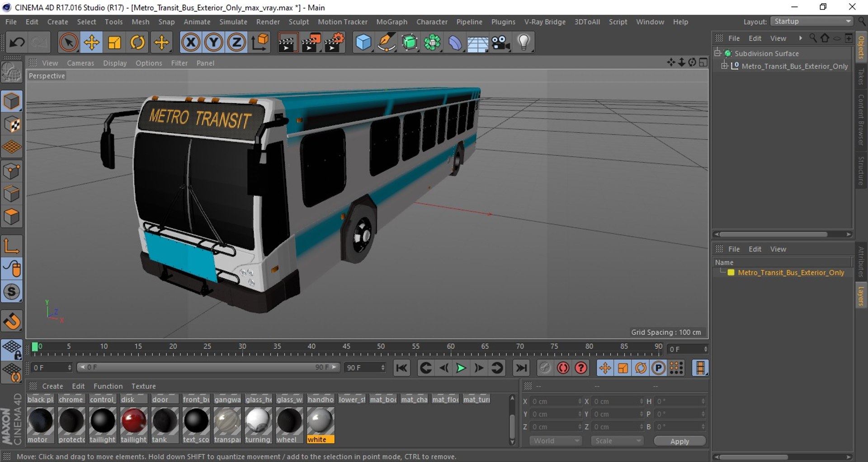Click the 90 F end frame field

pos(365,368)
